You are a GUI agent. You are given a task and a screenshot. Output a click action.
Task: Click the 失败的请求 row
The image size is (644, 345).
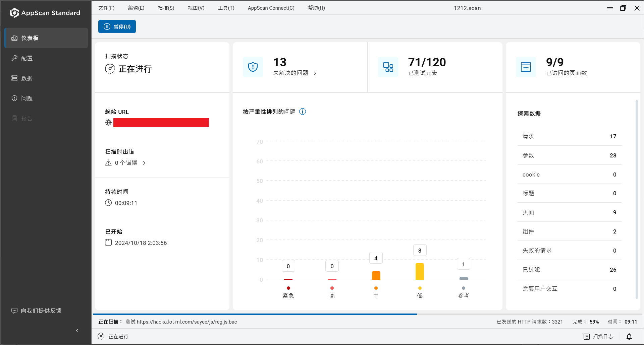coord(570,251)
